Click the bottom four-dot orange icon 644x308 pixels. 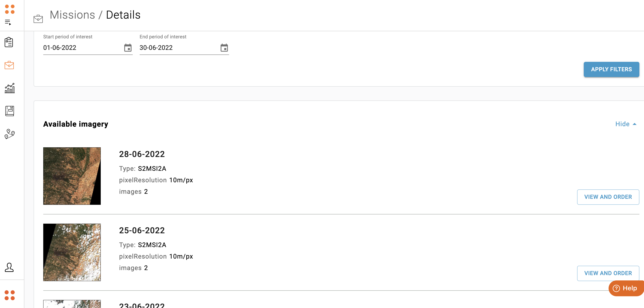click(10, 295)
